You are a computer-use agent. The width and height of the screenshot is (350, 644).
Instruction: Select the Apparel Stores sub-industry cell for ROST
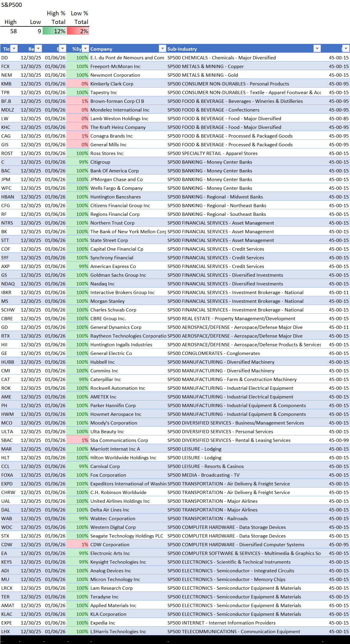[244, 153]
